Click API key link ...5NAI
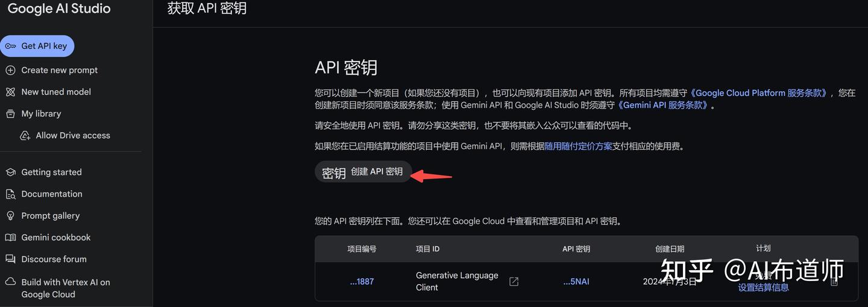Viewport: 868px width, 307px height. coord(576,282)
